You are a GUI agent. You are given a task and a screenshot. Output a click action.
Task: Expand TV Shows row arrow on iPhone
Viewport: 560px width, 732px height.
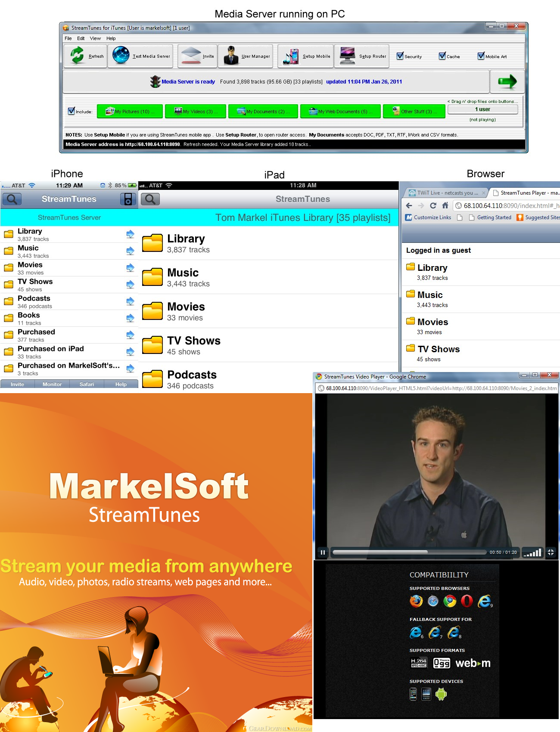130,284
